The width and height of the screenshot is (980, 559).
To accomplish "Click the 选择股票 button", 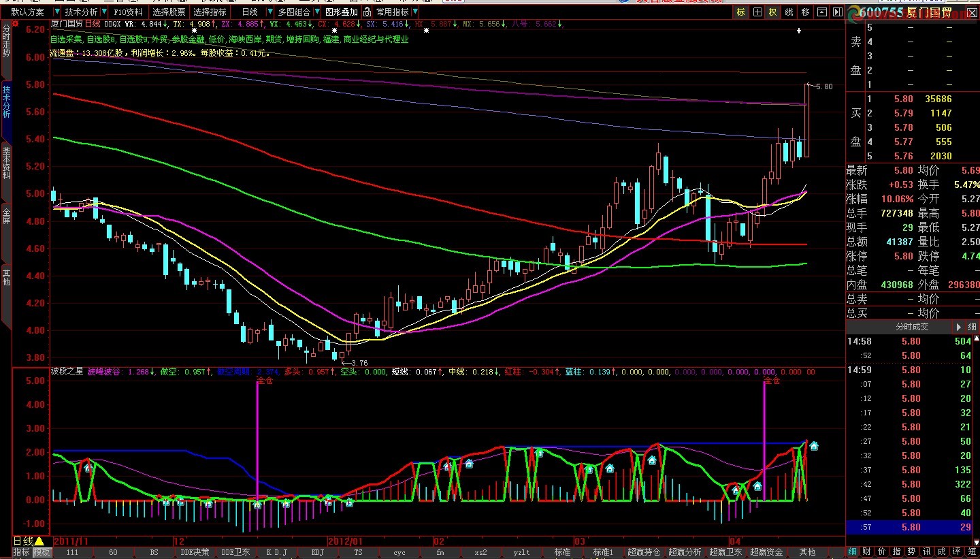I will click(x=169, y=12).
